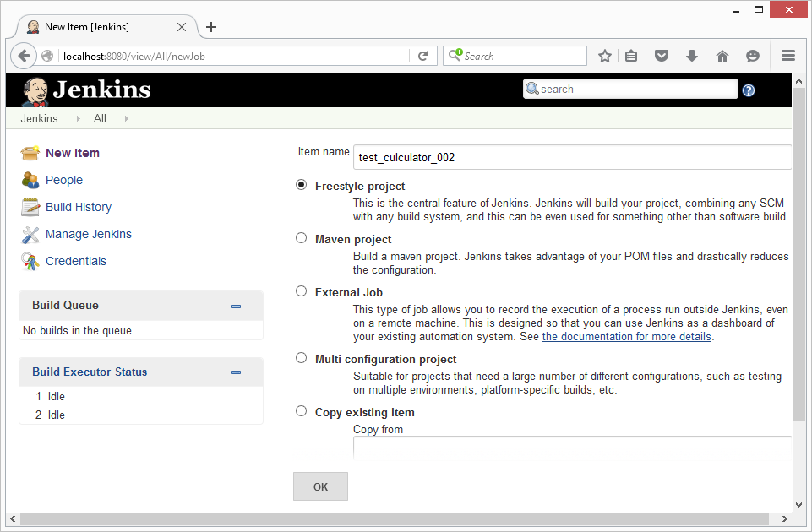Click the Multi-configuration project label
The height and width of the screenshot is (532, 812).
click(x=386, y=359)
